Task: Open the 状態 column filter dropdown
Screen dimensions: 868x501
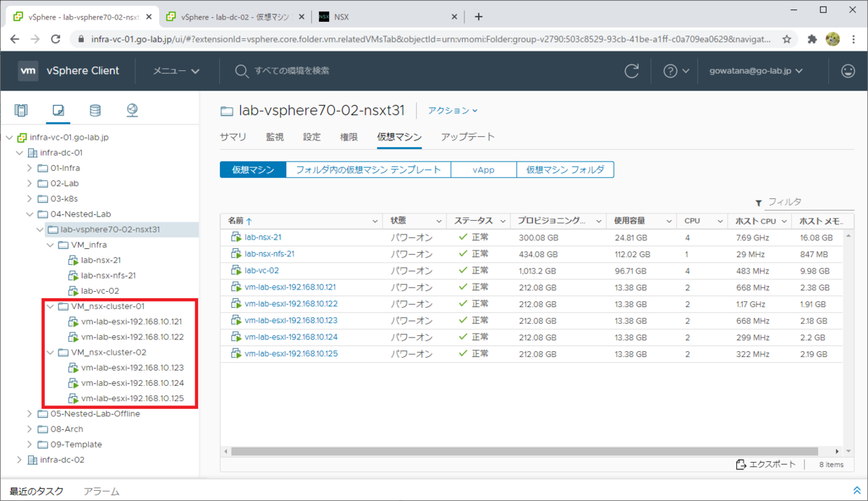Action: click(x=438, y=221)
